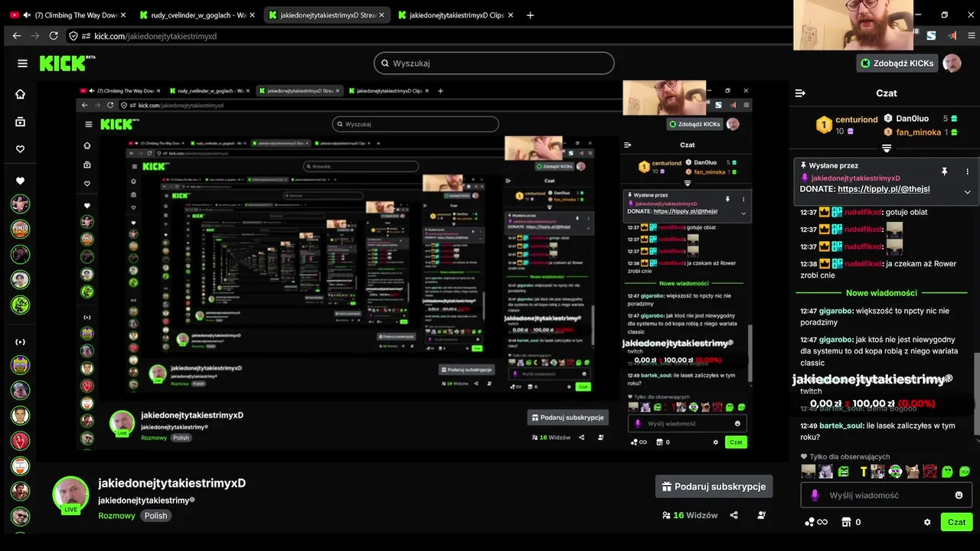Open the emoji picker in message box
This screenshot has height=551, width=980.
(x=959, y=495)
